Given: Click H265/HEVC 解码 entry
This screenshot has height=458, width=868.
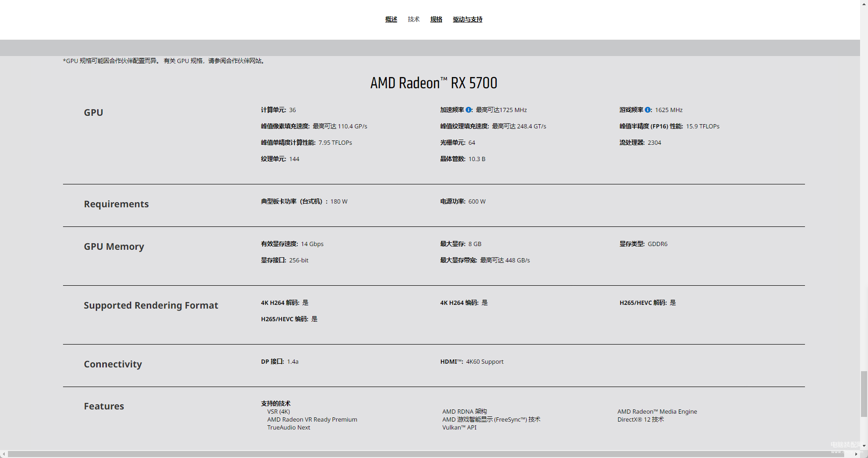Looking at the screenshot, I should point(648,303).
